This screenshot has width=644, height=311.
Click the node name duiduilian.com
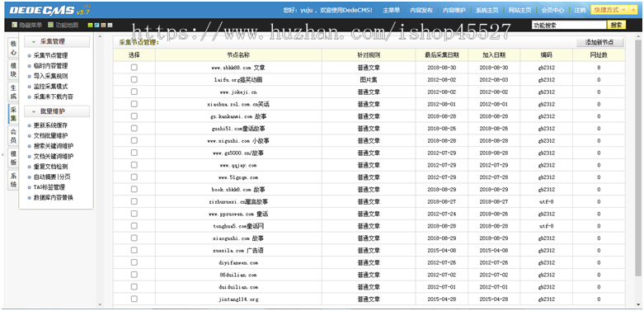[x=238, y=287]
